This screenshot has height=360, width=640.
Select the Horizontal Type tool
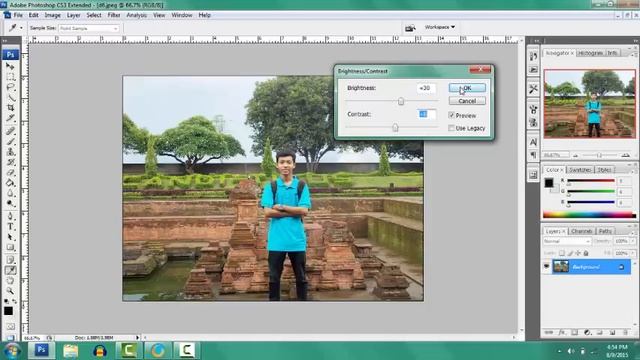(10, 227)
